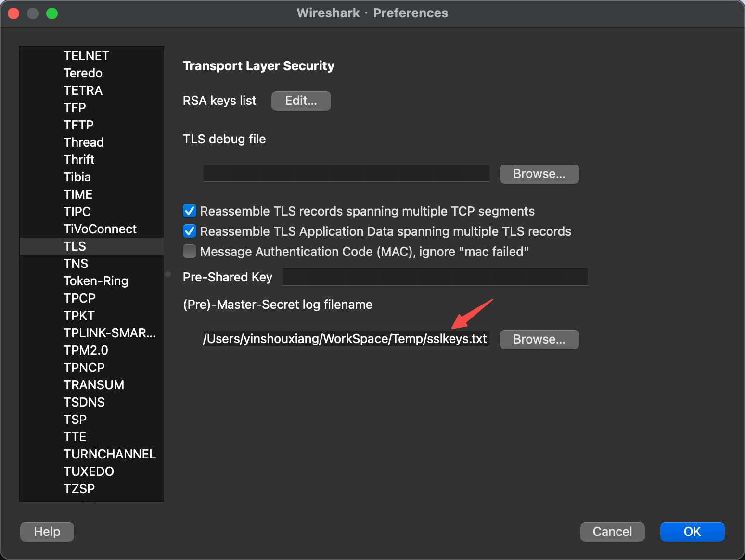The width and height of the screenshot is (745, 560).
Task: Select TiVoConnect protocol preferences
Action: (100, 229)
